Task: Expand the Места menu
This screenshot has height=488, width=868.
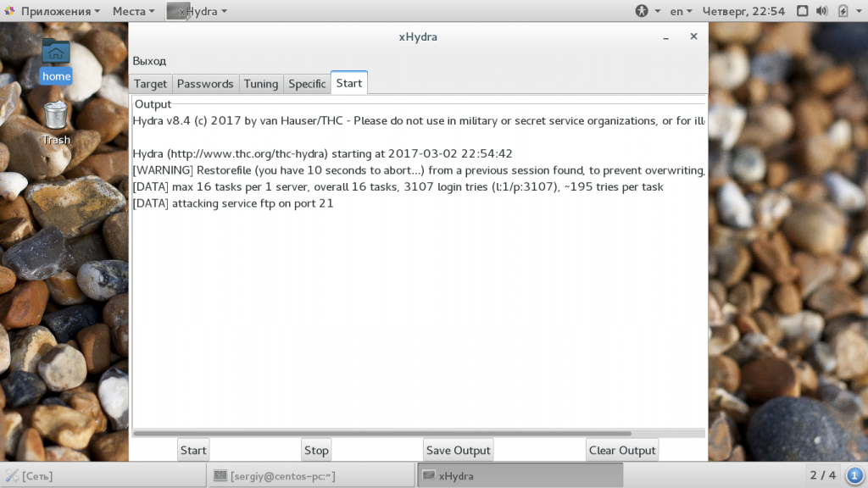Action: click(x=133, y=11)
